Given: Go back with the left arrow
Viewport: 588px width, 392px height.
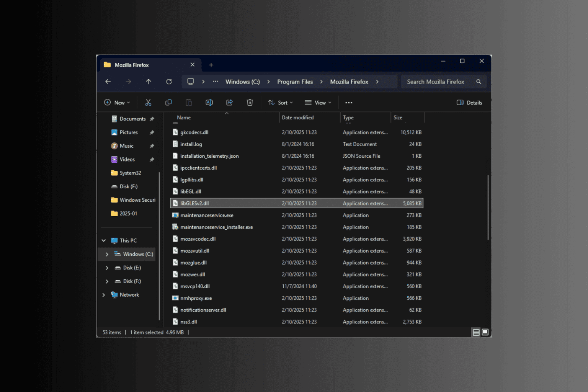Looking at the screenshot, I should pos(108,82).
